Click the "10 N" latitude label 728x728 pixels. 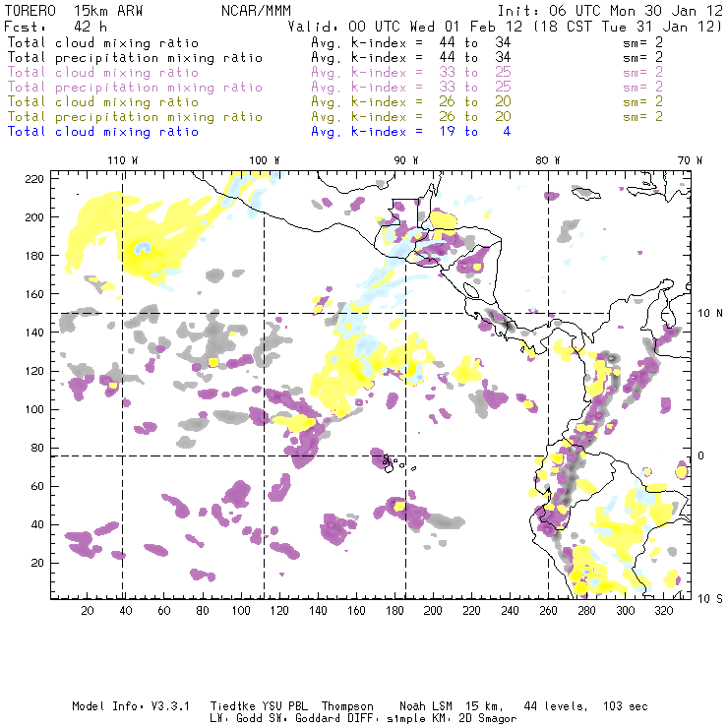(710, 314)
